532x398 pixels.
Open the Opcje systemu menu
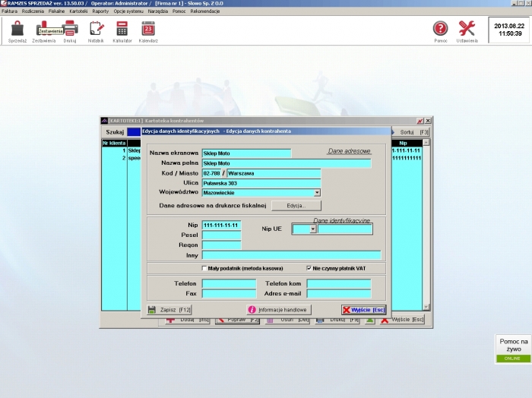click(x=128, y=11)
